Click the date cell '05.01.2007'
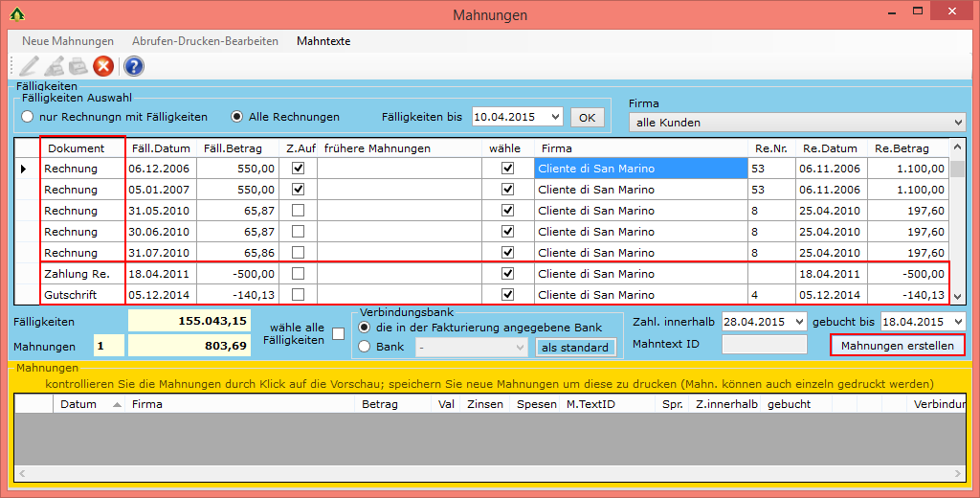This screenshot has height=498, width=980. (x=161, y=189)
